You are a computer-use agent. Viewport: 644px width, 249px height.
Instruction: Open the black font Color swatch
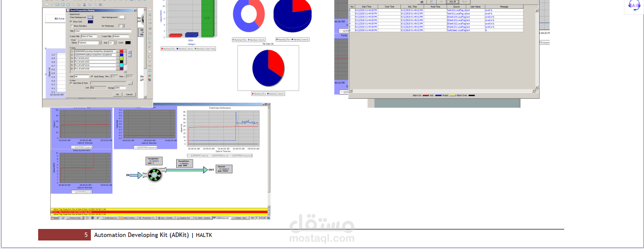coord(128,43)
